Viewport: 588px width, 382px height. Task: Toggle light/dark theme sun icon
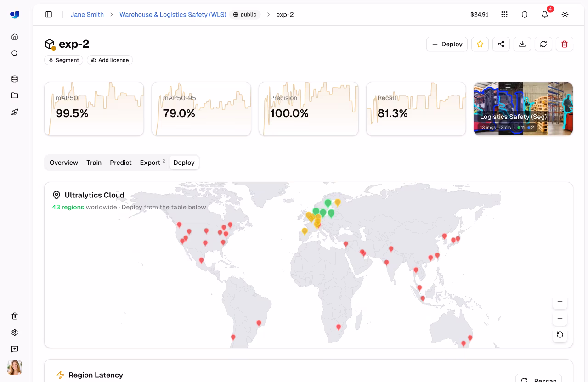(x=565, y=15)
